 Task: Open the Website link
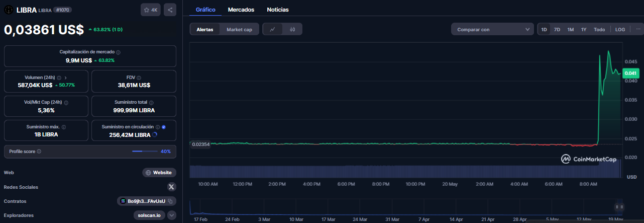tap(159, 173)
